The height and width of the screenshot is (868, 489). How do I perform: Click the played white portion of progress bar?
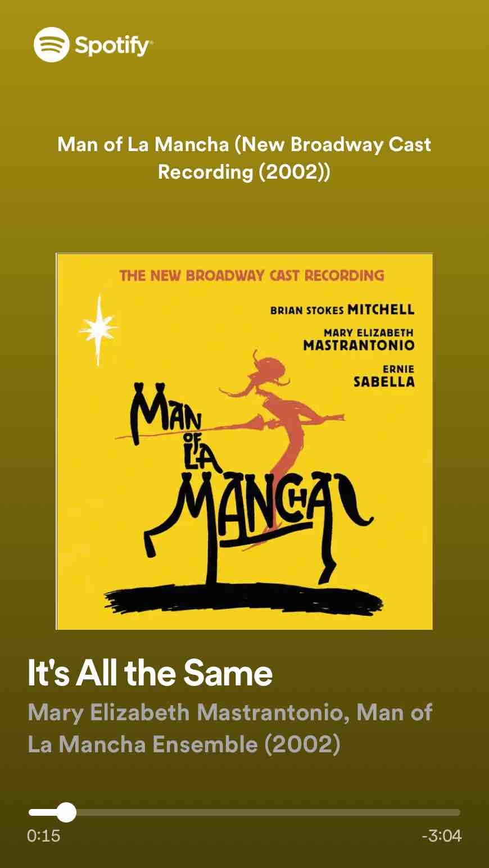[44, 812]
